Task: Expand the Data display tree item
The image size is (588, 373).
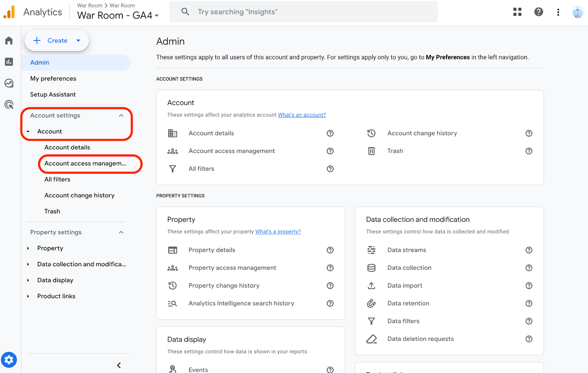Action: pyautogui.click(x=28, y=280)
